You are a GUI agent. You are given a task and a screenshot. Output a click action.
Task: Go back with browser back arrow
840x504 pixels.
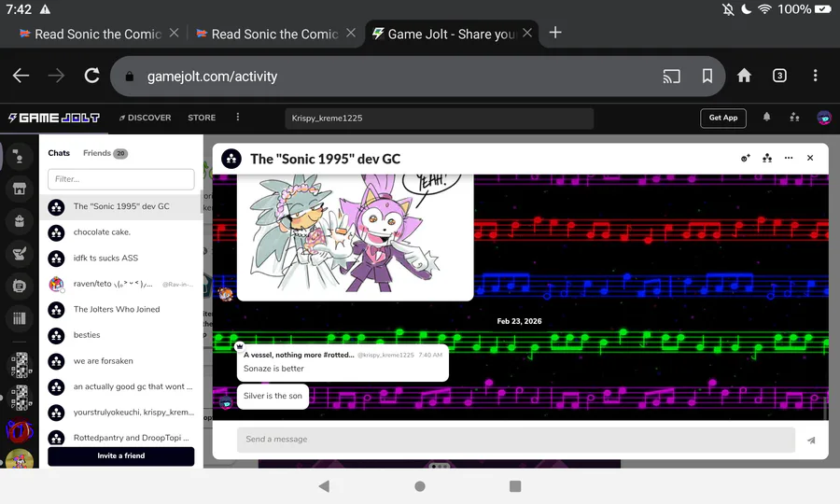(x=21, y=76)
